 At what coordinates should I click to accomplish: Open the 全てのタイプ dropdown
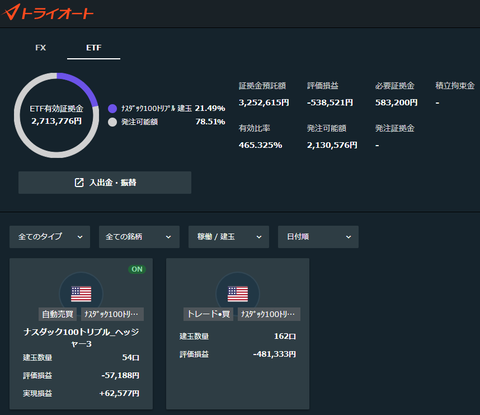[50, 237]
